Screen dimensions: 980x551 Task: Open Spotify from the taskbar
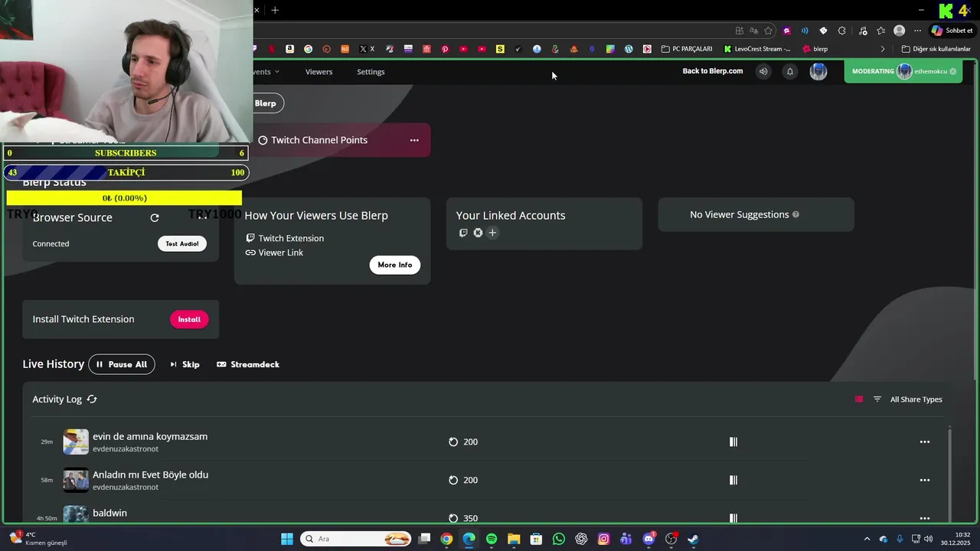(492, 539)
